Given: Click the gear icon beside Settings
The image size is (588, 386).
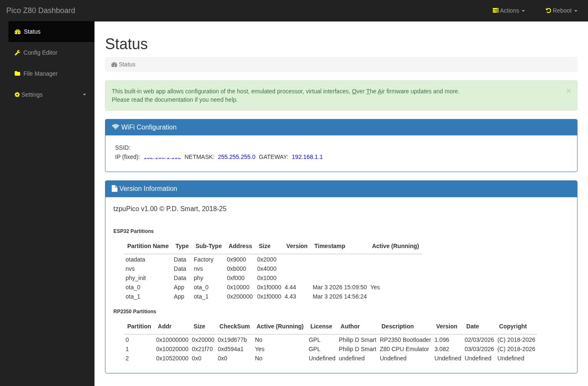Looking at the screenshot, I should (17, 95).
